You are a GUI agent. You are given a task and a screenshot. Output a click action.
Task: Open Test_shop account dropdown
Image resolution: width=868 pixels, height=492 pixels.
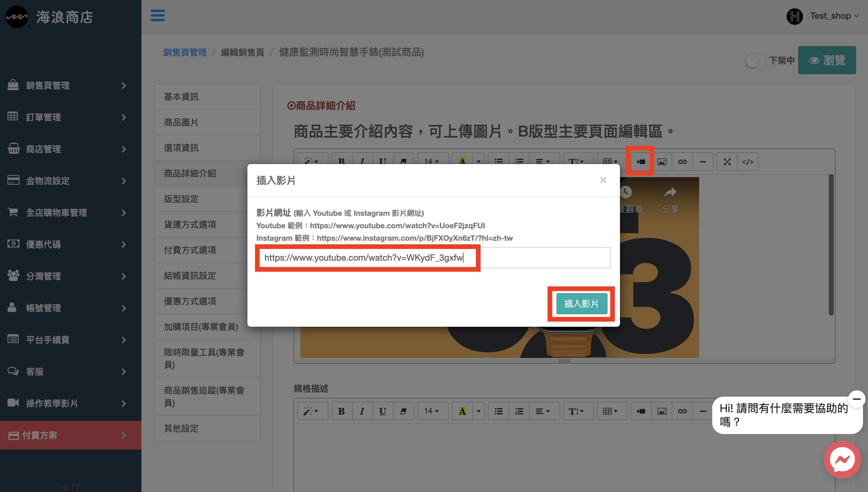(835, 16)
